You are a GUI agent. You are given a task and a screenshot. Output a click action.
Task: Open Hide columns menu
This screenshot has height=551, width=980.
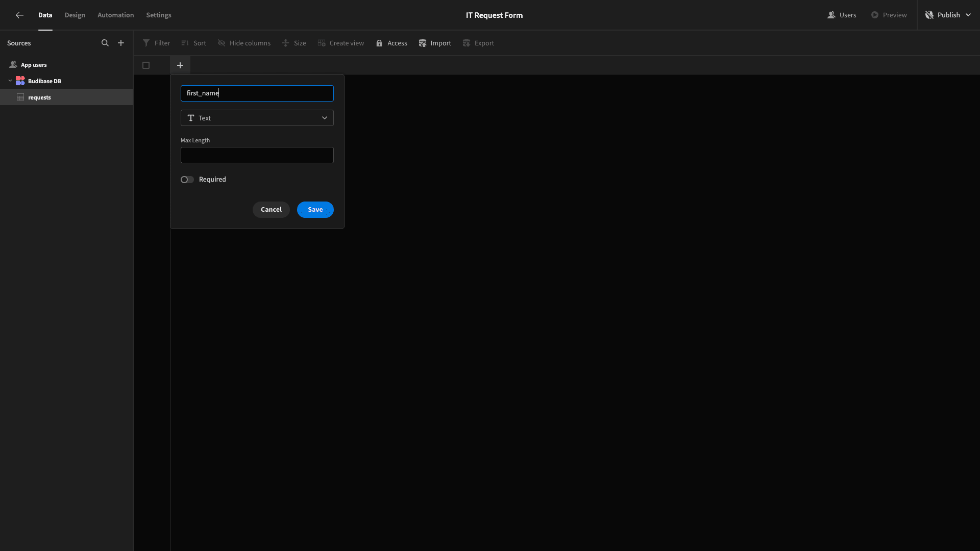point(244,43)
